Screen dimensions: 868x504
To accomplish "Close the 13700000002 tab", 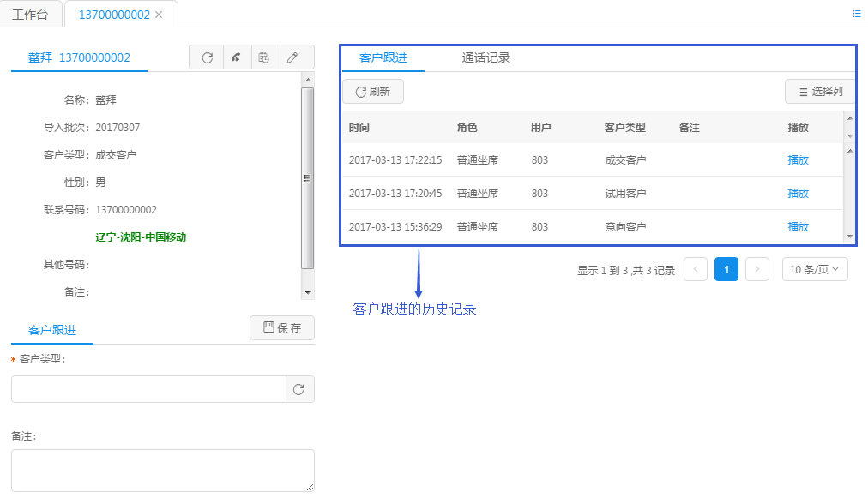I will (159, 15).
